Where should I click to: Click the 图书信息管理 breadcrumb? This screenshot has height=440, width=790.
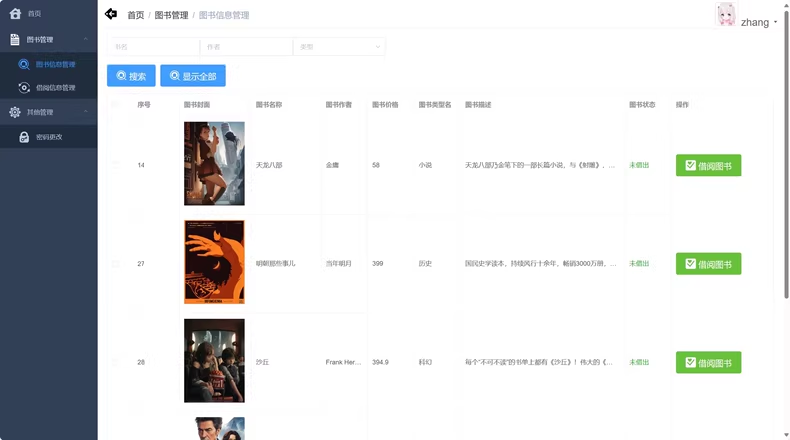click(x=224, y=15)
